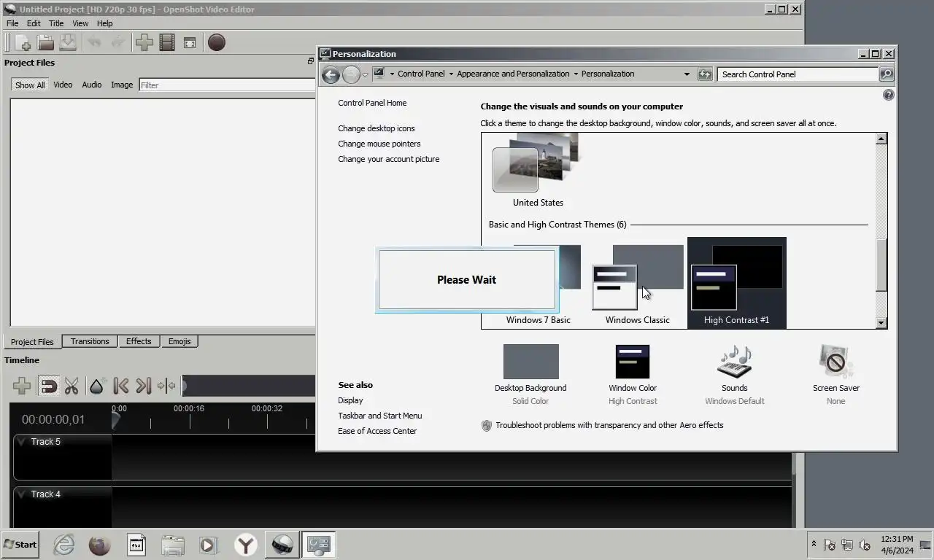Collapse Track 5 using its arrow
Screen dimensions: 934x560
coord(21,441)
